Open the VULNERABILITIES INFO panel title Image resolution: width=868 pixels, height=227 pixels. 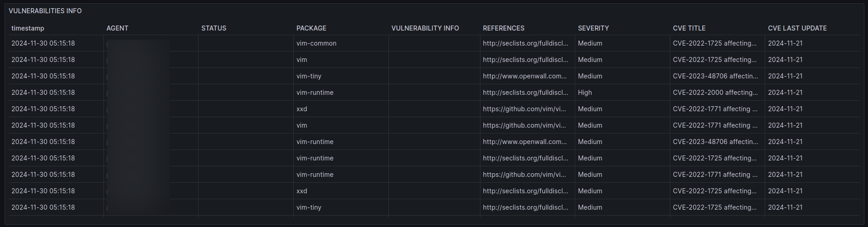click(x=45, y=11)
